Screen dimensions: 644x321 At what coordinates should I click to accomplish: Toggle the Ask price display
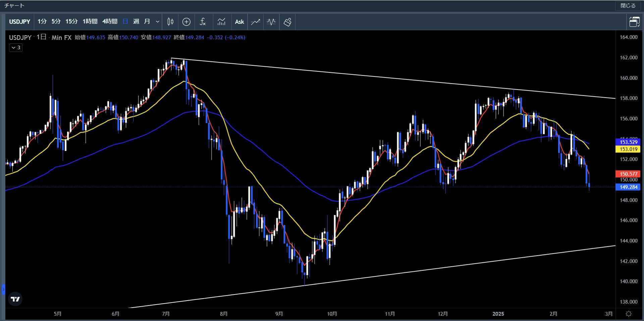(239, 22)
